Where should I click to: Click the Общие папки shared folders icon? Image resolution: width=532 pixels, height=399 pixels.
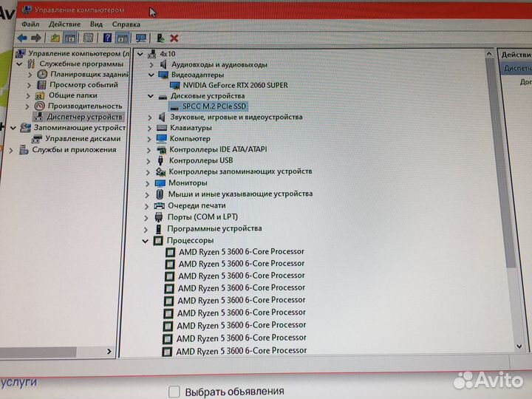tap(40, 95)
